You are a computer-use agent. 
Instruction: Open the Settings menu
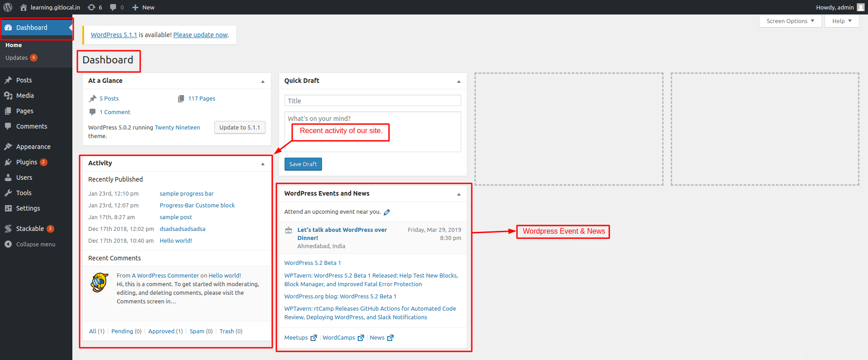coord(28,208)
